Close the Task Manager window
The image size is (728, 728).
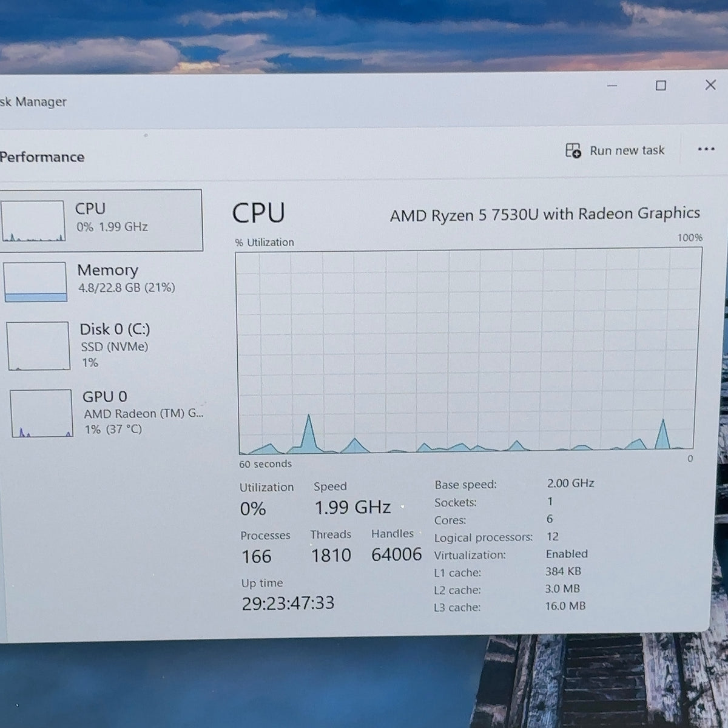pyautogui.click(x=710, y=84)
